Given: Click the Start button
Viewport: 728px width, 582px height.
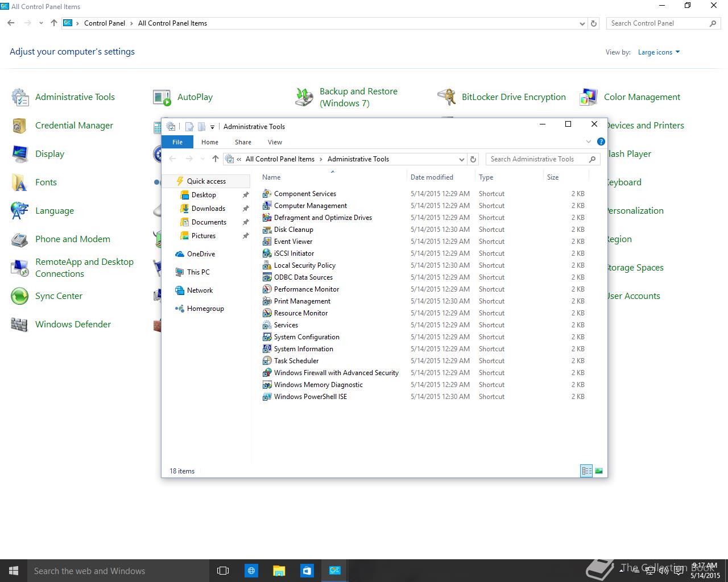Looking at the screenshot, I should (14, 571).
